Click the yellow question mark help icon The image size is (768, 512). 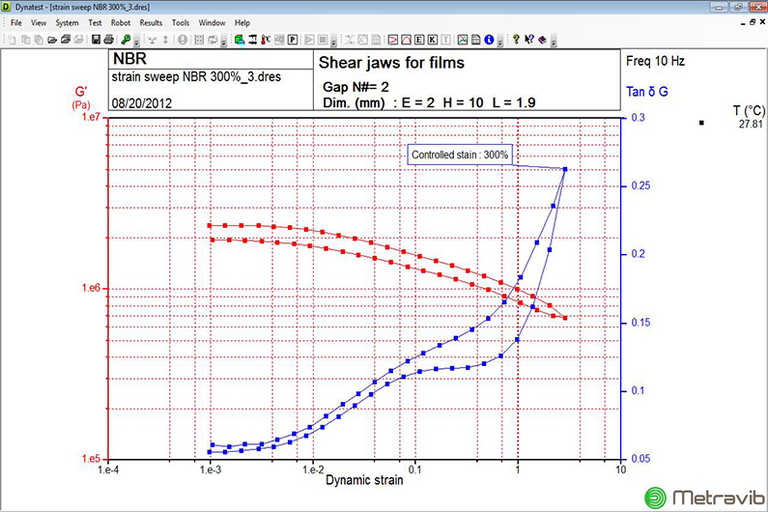click(516, 40)
